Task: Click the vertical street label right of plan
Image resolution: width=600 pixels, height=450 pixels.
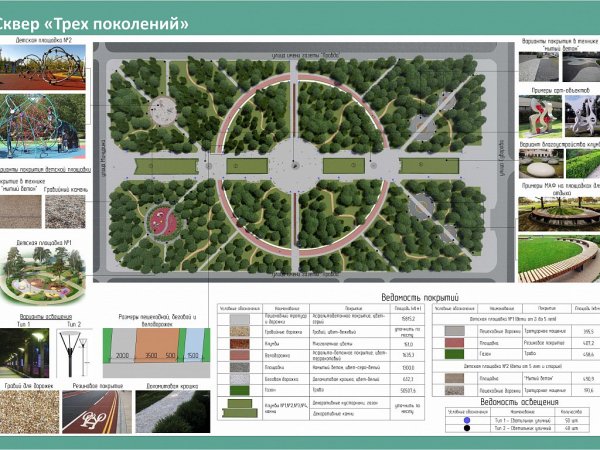Action: point(501,158)
